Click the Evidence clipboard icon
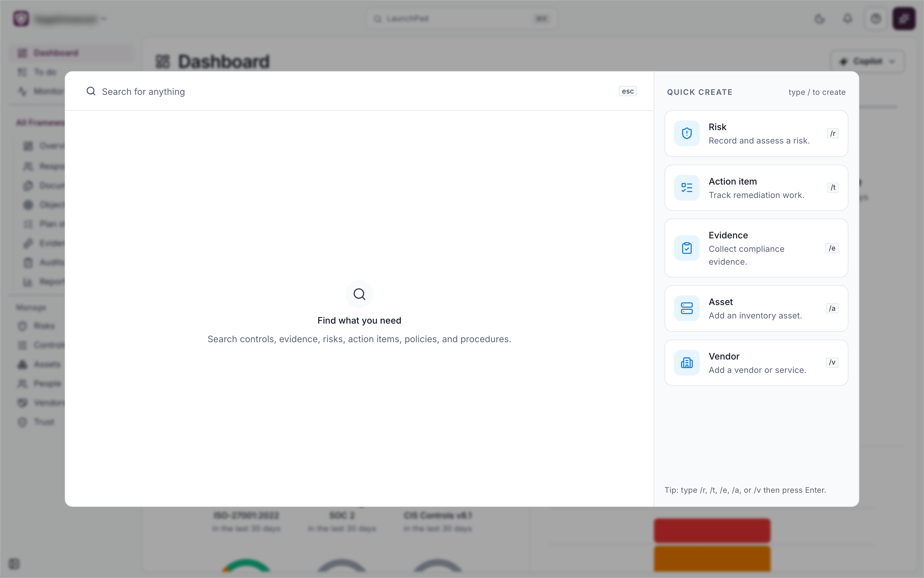Screen dimensions: 924x578 687,248
